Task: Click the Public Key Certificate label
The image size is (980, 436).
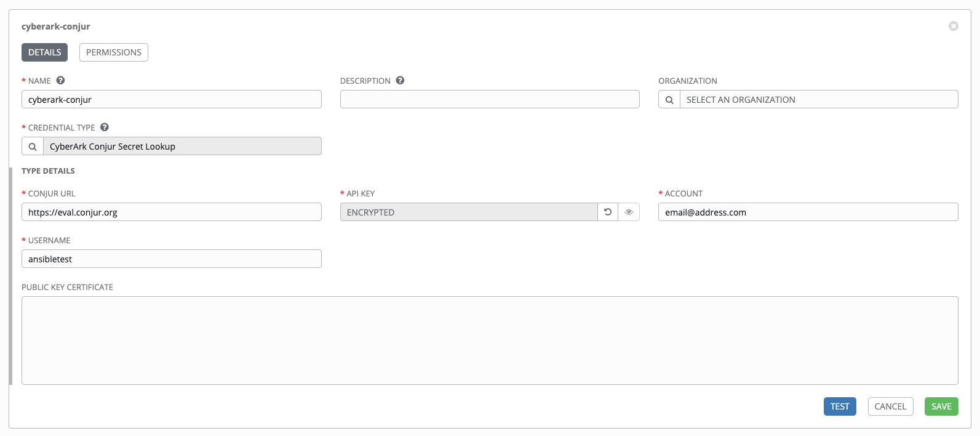Action: tap(67, 287)
